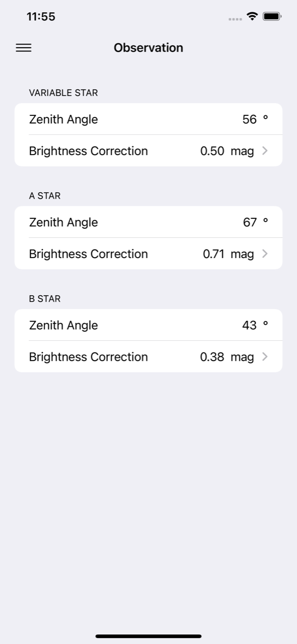
Task: Open B Star brightness correction chevron
Action: [265, 357]
